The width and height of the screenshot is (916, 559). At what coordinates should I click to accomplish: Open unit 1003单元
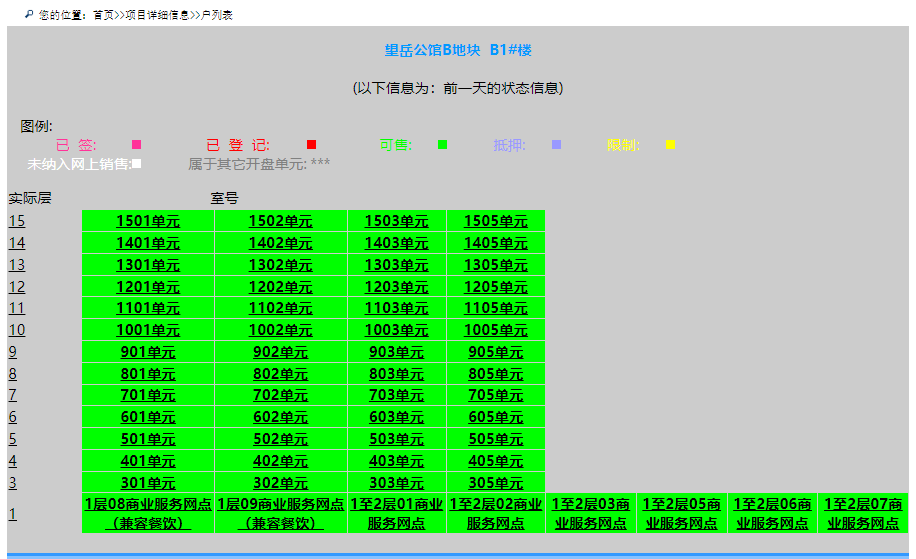pos(397,330)
